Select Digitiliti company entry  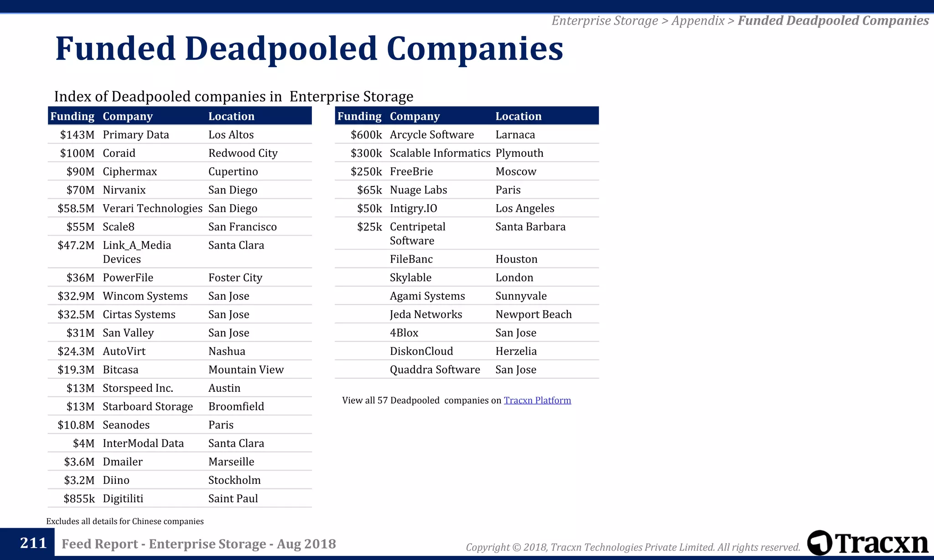pos(123,498)
